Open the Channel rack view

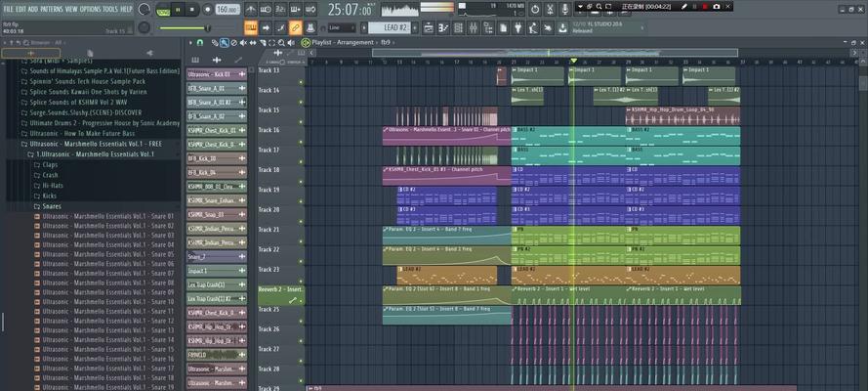click(458, 27)
